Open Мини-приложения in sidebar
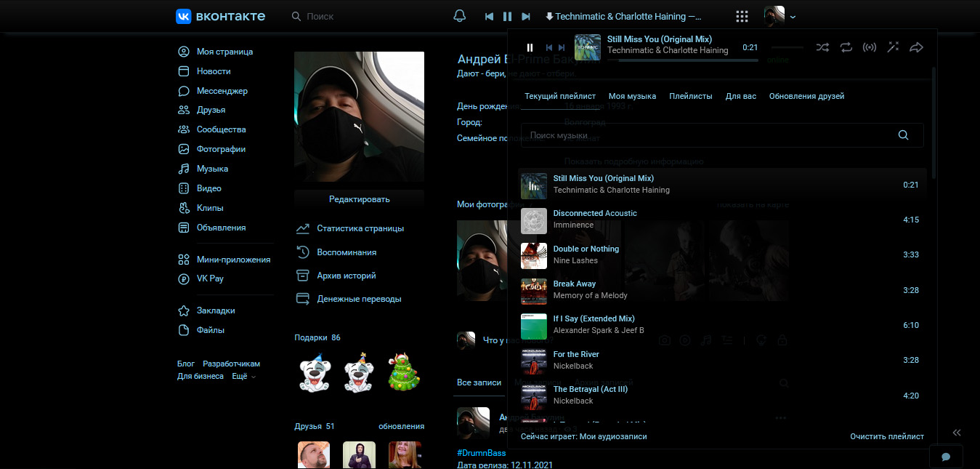 tap(224, 260)
